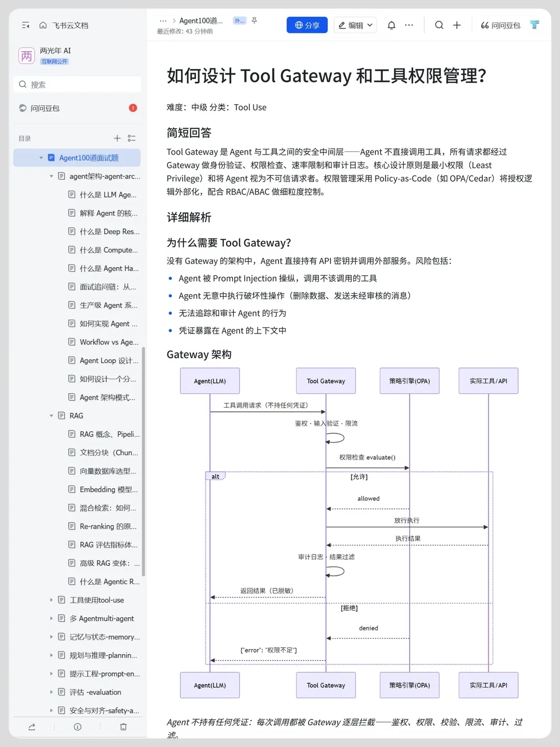Add a new page in 目录
Image resolution: width=560 pixels, height=747 pixels.
[x=117, y=138]
